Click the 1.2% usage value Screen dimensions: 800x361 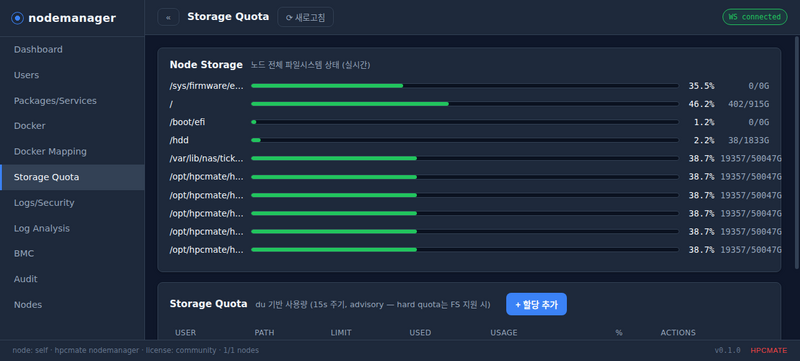(704, 122)
